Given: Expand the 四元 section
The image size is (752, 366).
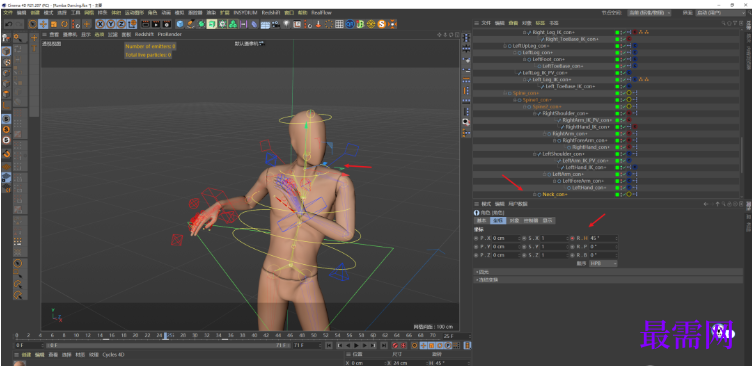Looking at the screenshot, I should 608,272.
